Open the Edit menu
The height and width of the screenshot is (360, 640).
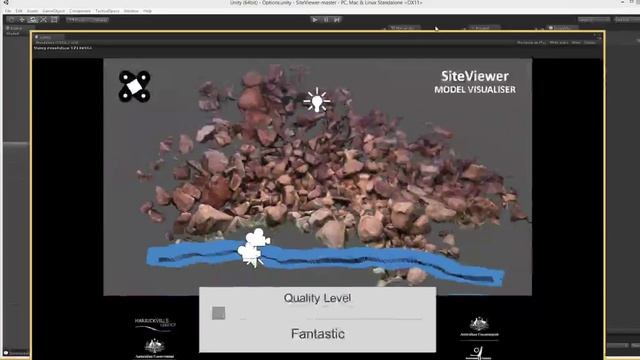coord(19,11)
